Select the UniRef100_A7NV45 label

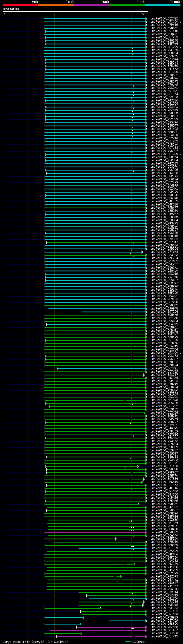(164, 384)
